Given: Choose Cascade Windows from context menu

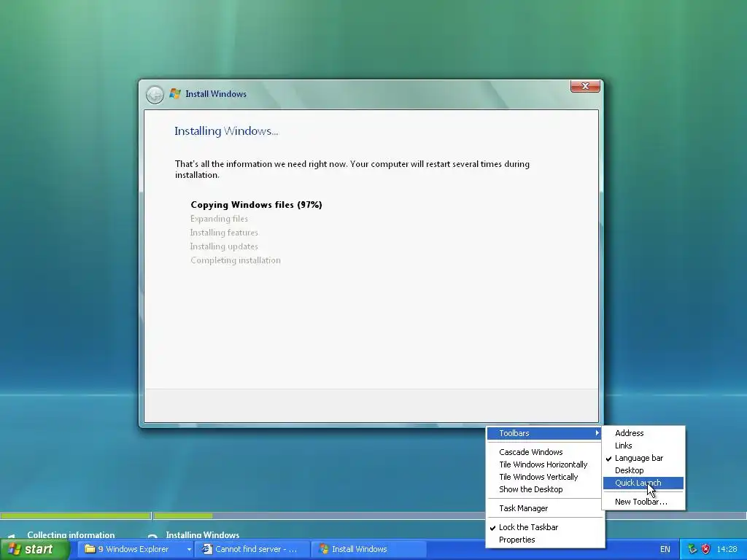Looking at the screenshot, I should pos(544,452).
